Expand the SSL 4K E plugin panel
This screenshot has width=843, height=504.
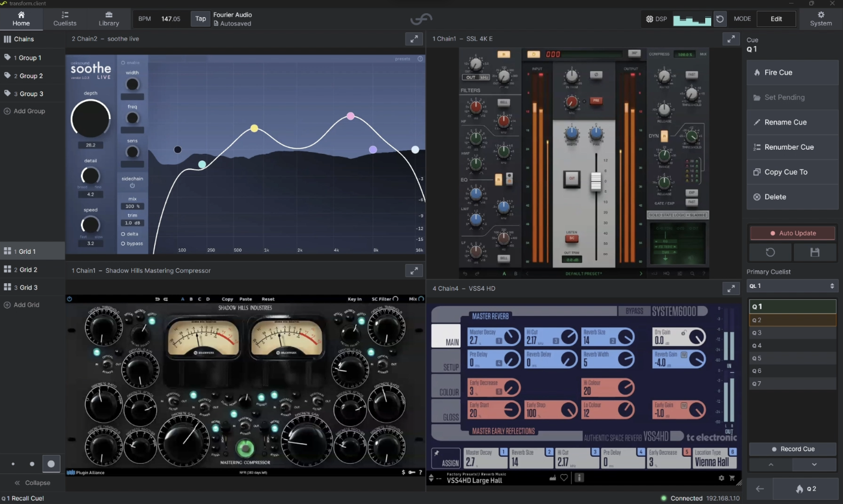tap(731, 39)
